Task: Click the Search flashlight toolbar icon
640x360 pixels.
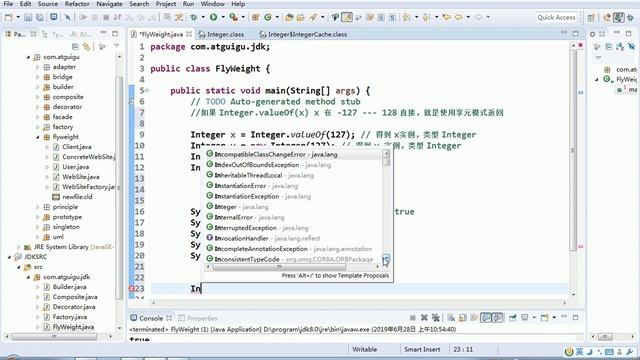Action: [x=313, y=17]
